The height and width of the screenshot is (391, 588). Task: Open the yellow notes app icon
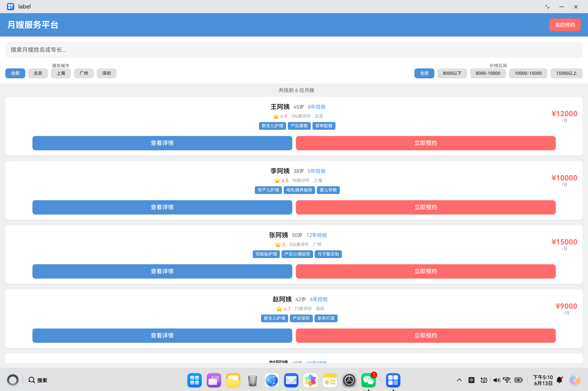(x=330, y=380)
